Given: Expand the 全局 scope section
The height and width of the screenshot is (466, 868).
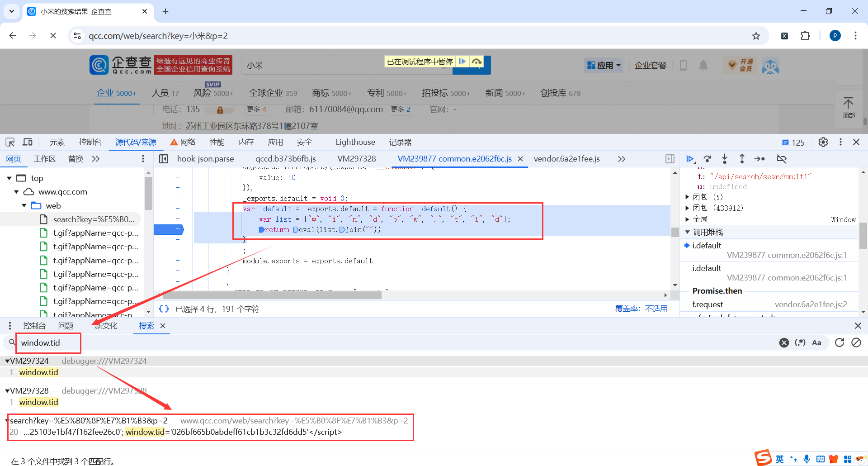Looking at the screenshot, I should point(687,219).
